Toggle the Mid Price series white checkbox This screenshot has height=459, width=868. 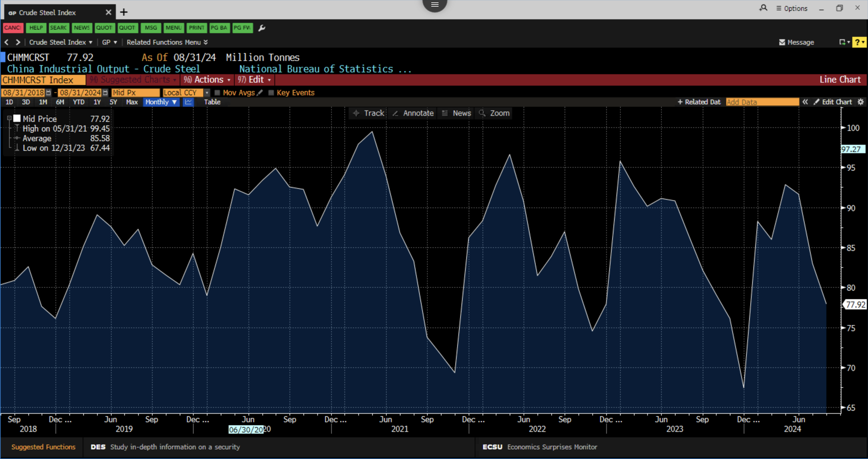click(17, 119)
